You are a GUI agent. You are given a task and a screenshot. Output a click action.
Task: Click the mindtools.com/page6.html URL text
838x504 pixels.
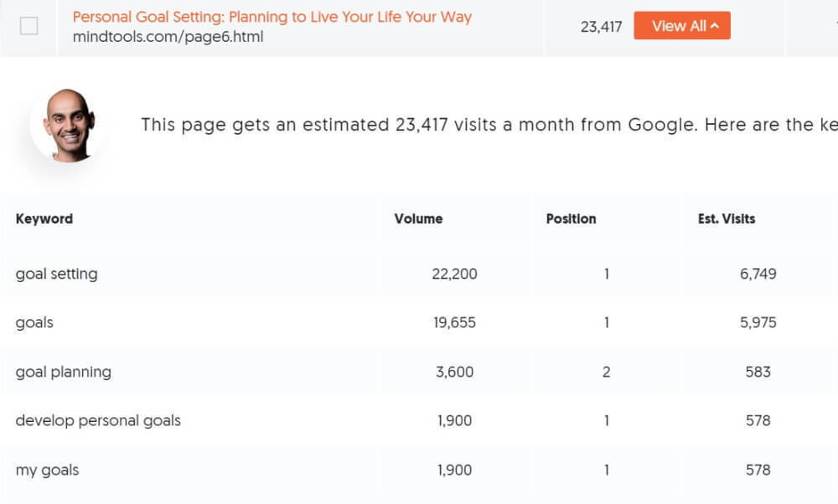pyautogui.click(x=168, y=37)
